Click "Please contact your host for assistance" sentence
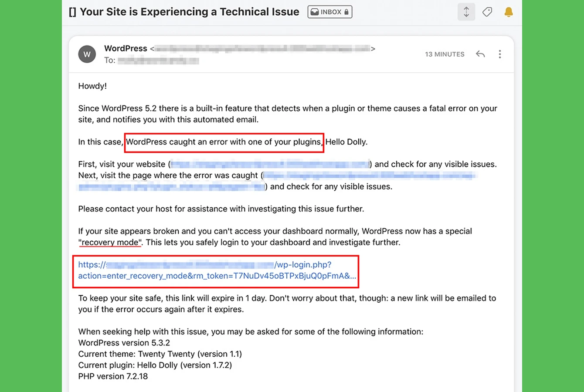This screenshot has height=392, width=584. [x=221, y=209]
